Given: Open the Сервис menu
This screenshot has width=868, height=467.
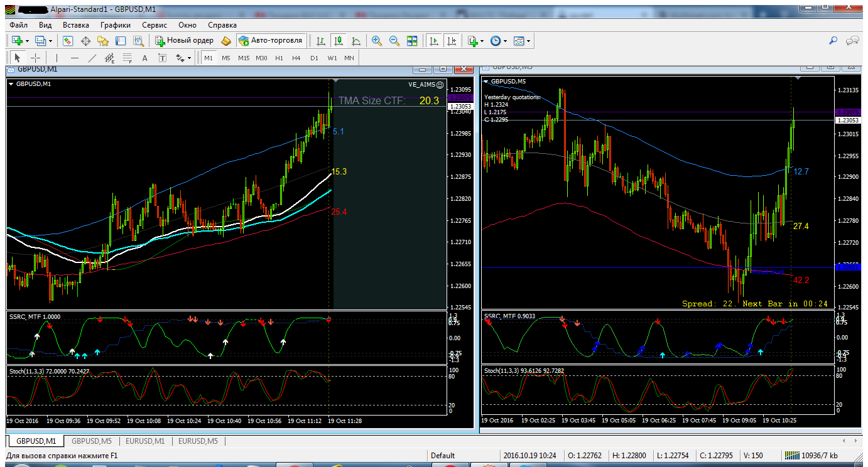Looking at the screenshot, I should pos(155,25).
